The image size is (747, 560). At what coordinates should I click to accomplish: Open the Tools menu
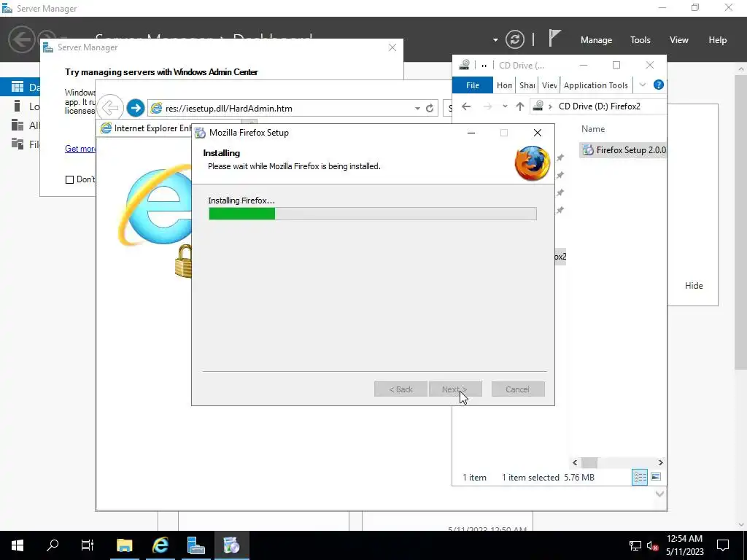tap(640, 40)
